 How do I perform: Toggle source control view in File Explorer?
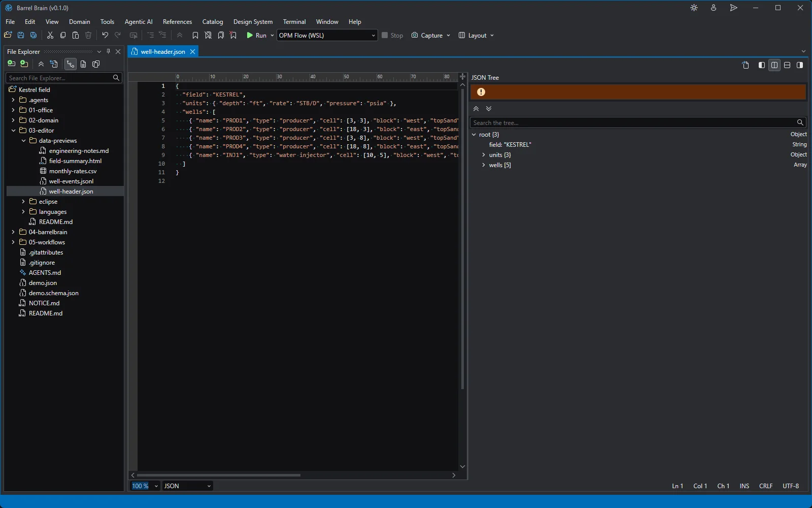pyautogui.click(x=70, y=64)
